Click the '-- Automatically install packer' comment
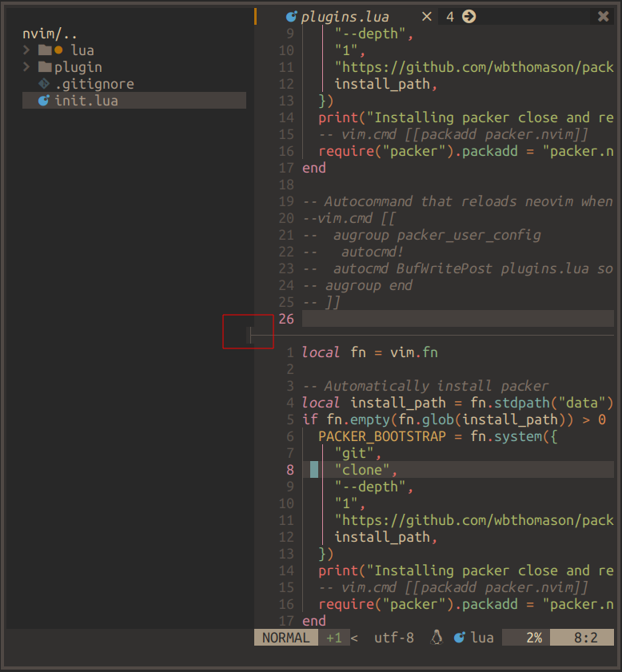This screenshot has height=672, width=622. pyautogui.click(x=425, y=386)
